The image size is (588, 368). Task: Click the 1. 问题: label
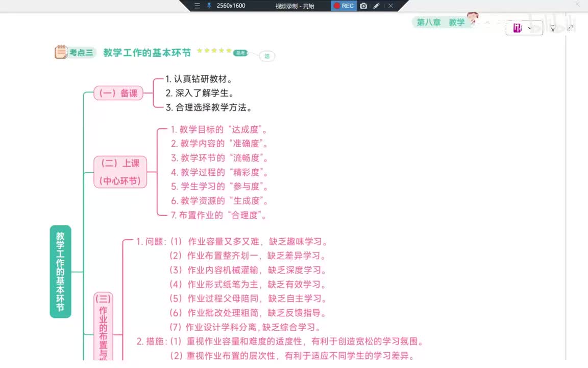pyautogui.click(x=151, y=241)
